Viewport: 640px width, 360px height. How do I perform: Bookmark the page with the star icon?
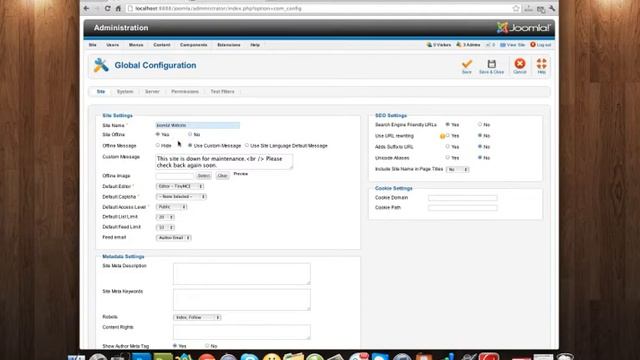516,8
